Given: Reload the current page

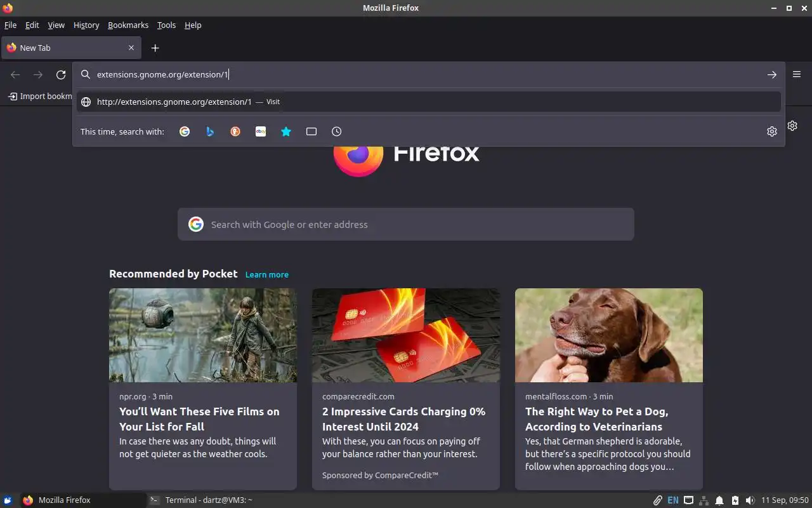Looking at the screenshot, I should (x=61, y=74).
